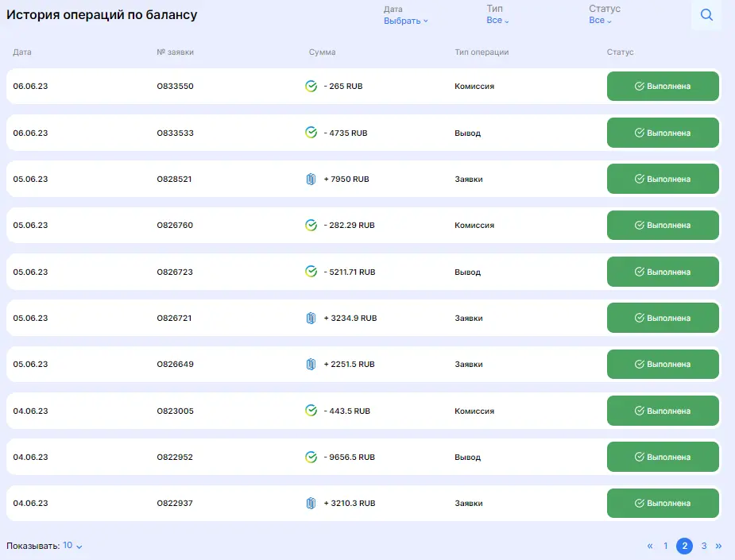The image size is (735, 560).
Task: Click Sber icon next to -443.5 RUB
Action: coord(311,411)
